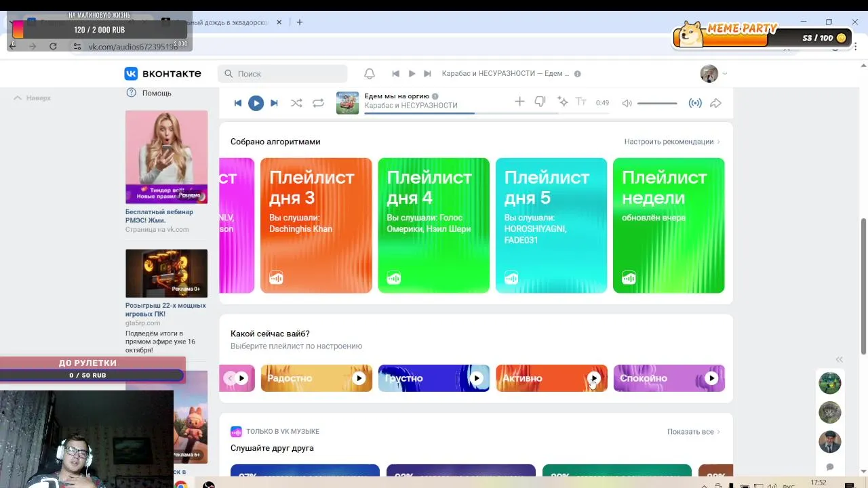Open Chrome from the taskbar
Image resolution: width=868 pixels, height=488 pixels.
tap(181, 485)
